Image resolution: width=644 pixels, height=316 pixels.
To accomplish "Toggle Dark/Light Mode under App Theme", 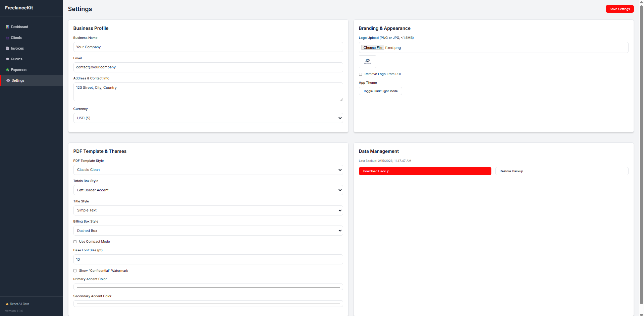I will 380,91.
